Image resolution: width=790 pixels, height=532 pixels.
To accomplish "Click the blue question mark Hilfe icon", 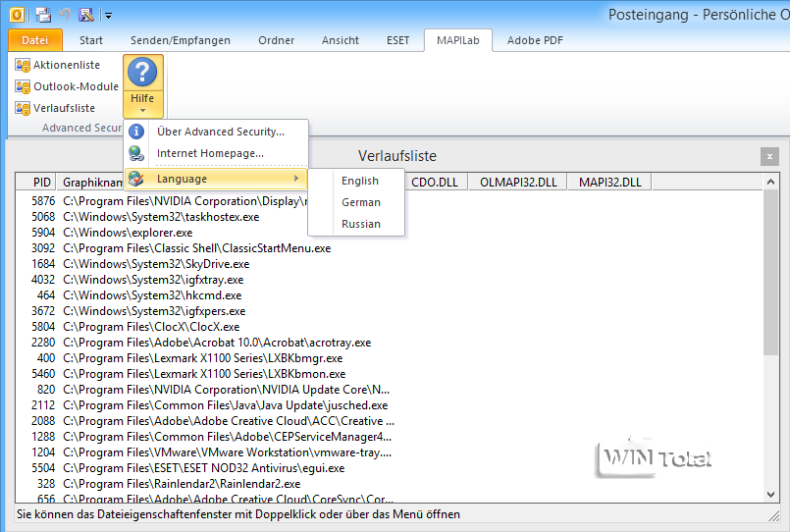I will click(142, 73).
